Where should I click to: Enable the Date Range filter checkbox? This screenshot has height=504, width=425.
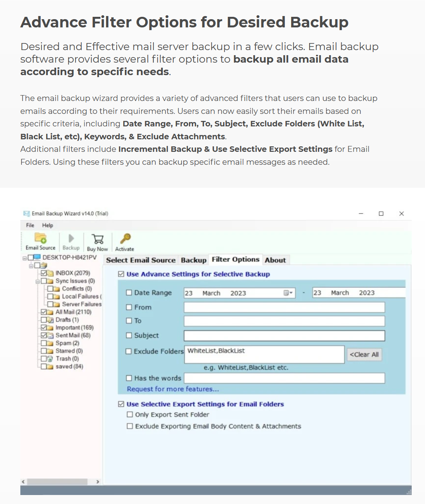pos(129,293)
